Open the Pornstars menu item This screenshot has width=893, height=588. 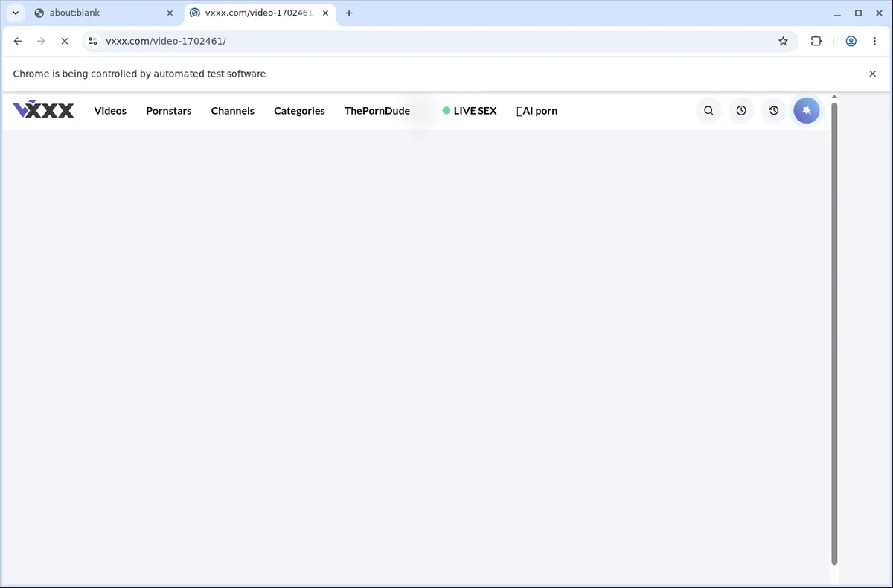(x=169, y=111)
